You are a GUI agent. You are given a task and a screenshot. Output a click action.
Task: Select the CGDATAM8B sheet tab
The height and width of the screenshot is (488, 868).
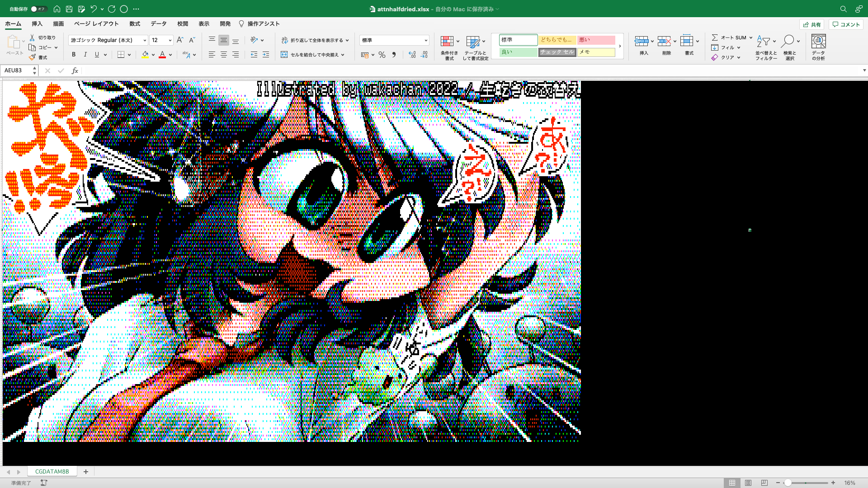(x=52, y=471)
